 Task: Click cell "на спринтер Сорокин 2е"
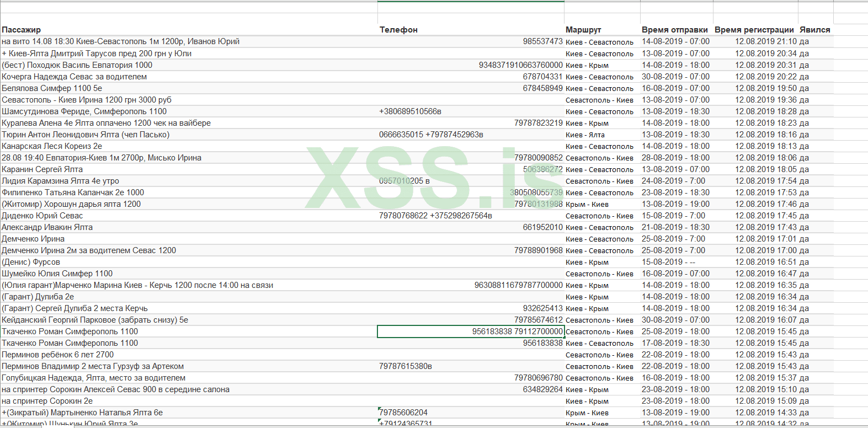click(x=47, y=401)
